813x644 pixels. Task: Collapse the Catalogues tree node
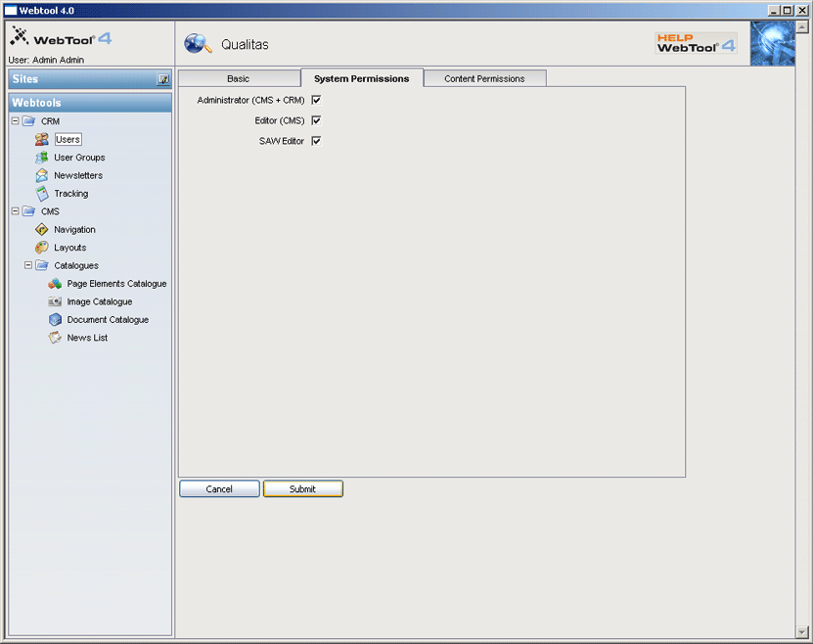click(28, 265)
